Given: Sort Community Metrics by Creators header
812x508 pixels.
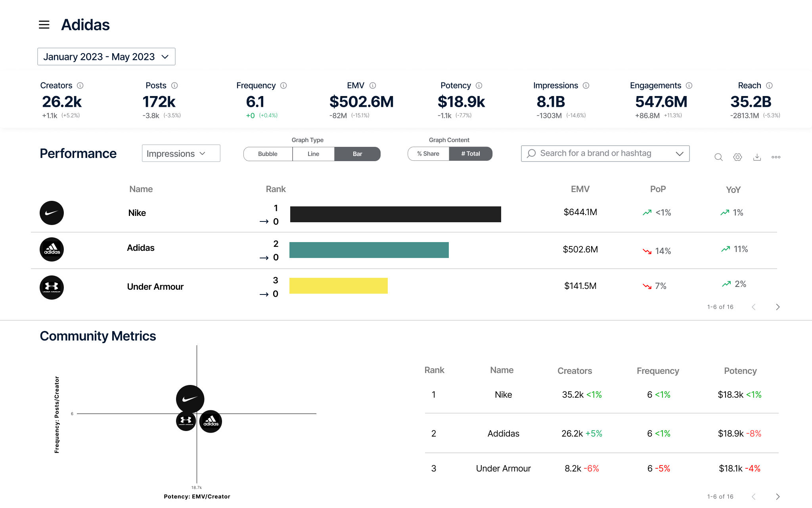Looking at the screenshot, I should [575, 371].
